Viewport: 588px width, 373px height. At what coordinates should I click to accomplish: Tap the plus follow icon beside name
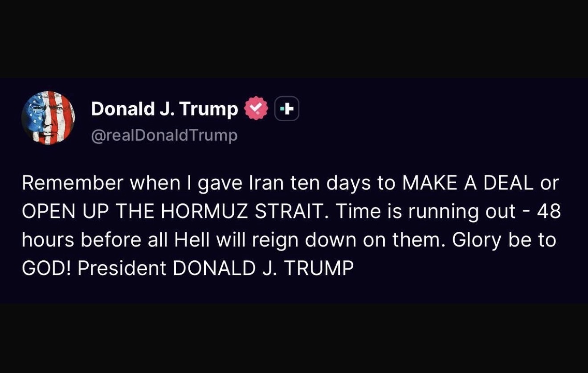(287, 109)
